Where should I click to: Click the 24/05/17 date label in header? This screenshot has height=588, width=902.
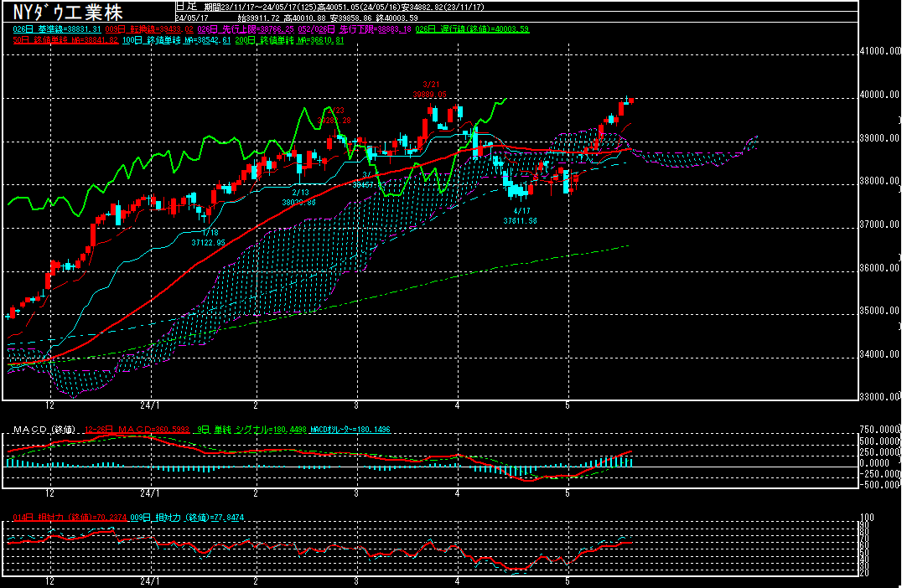coord(192,18)
